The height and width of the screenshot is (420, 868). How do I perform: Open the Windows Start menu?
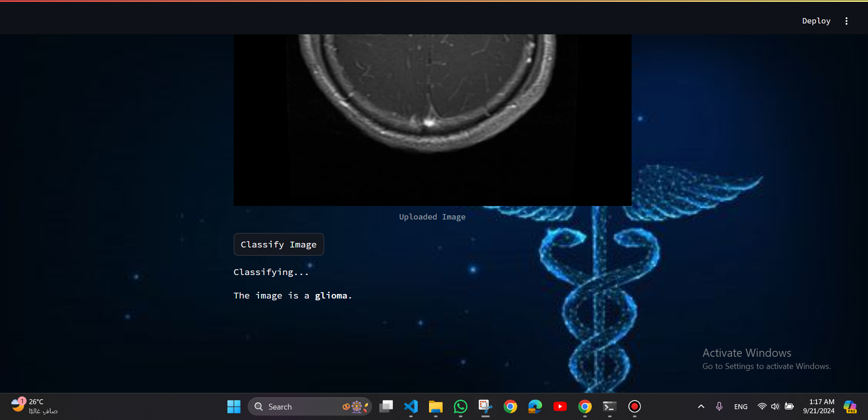(234, 406)
